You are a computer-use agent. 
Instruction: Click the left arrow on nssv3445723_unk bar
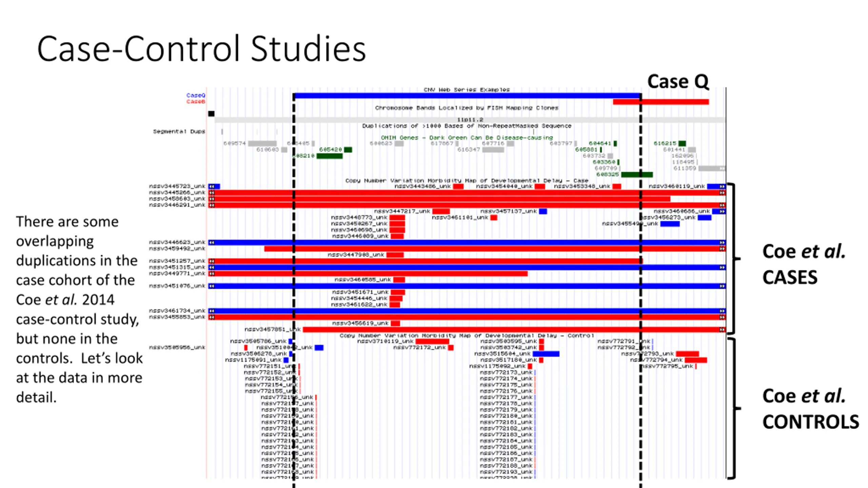point(211,186)
